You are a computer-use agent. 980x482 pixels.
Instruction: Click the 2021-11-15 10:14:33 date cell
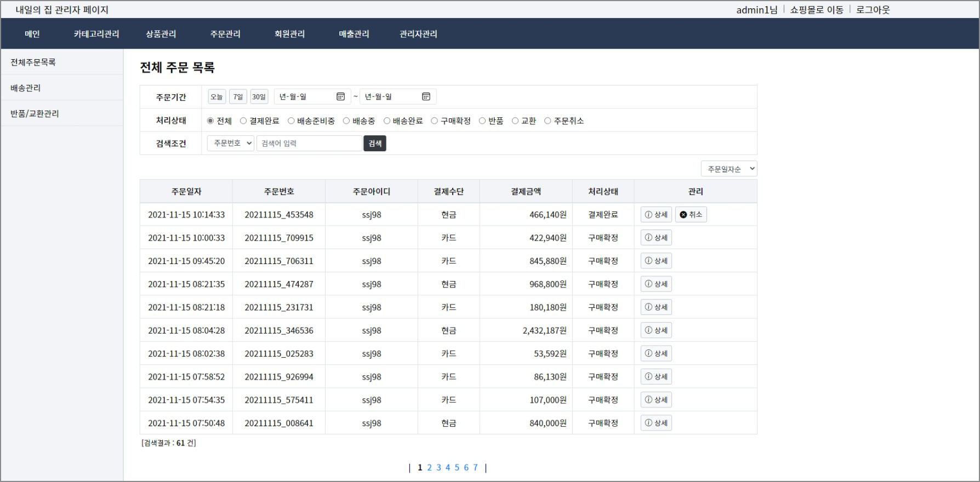[186, 215]
